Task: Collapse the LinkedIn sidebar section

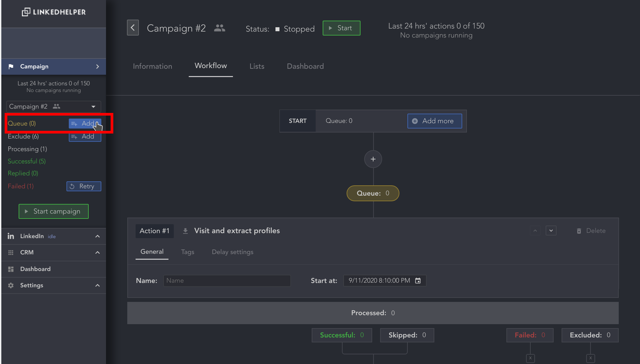Action: 97,236
